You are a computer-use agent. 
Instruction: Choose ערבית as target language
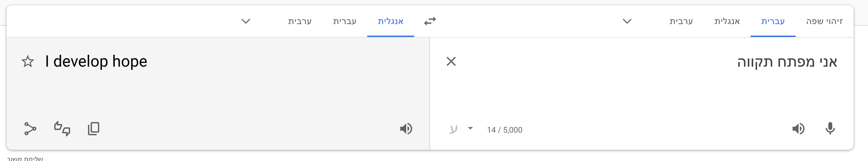pos(300,21)
